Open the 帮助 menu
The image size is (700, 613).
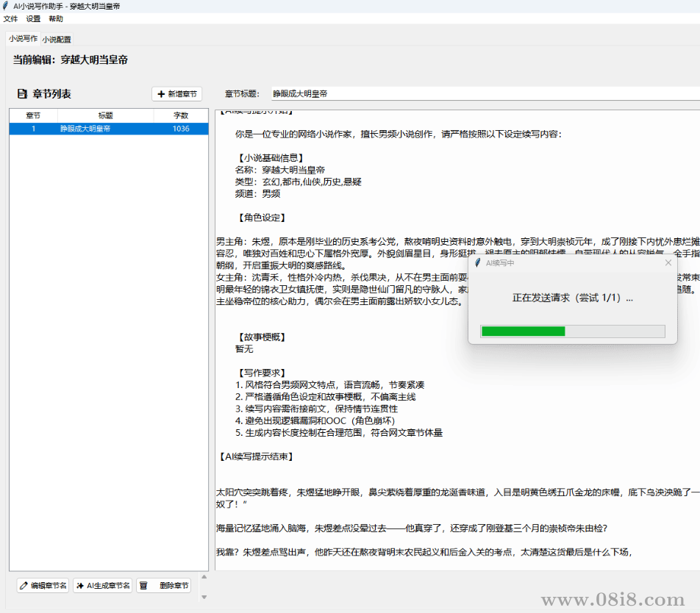point(56,19)
